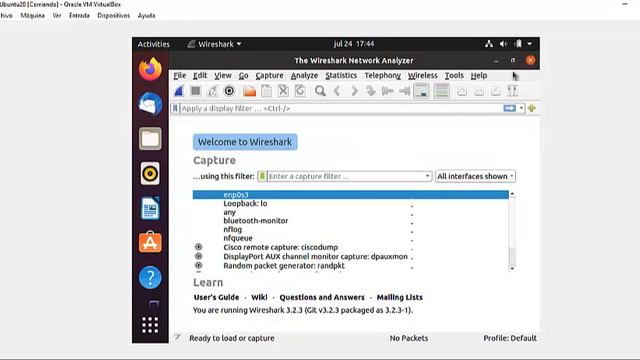
Task: Go forward in packet history
Action: (x=354, y=91)
